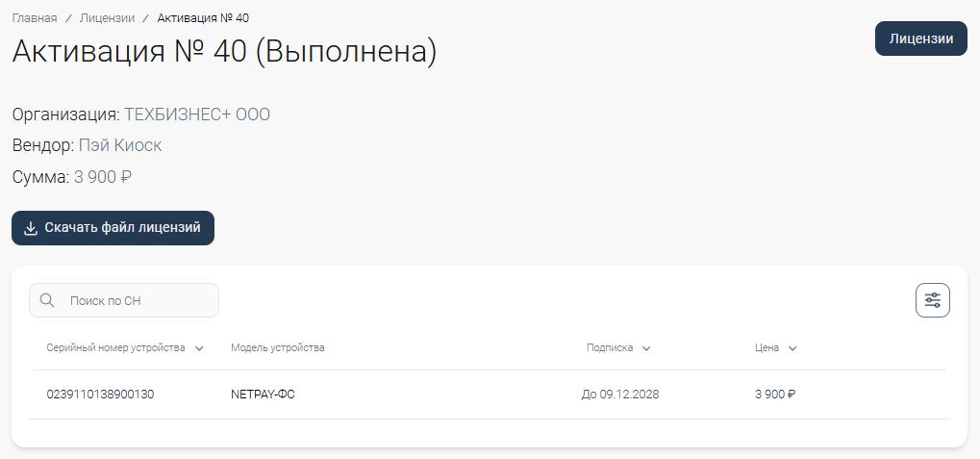
Task: Click the Лицензии button at top right
Action: (x=920, y=38)
